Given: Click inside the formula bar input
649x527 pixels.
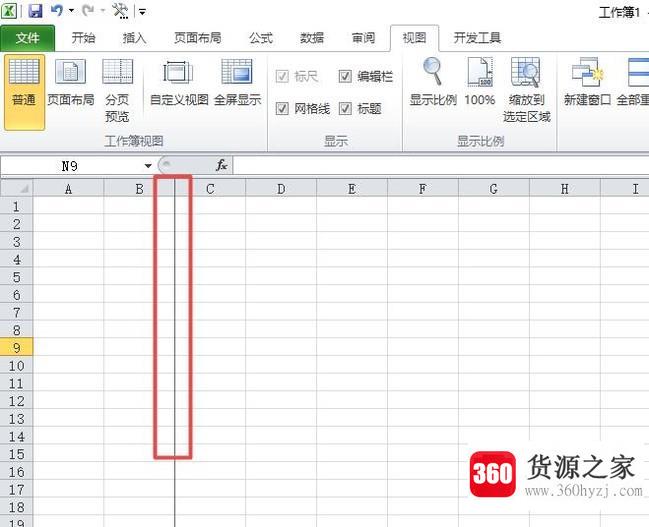Looking at the screenshot, I should pyautogui.click(x=441, y=166).
